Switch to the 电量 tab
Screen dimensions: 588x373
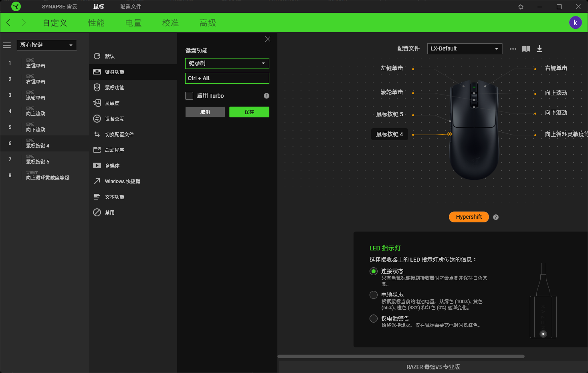coord(133,23)
